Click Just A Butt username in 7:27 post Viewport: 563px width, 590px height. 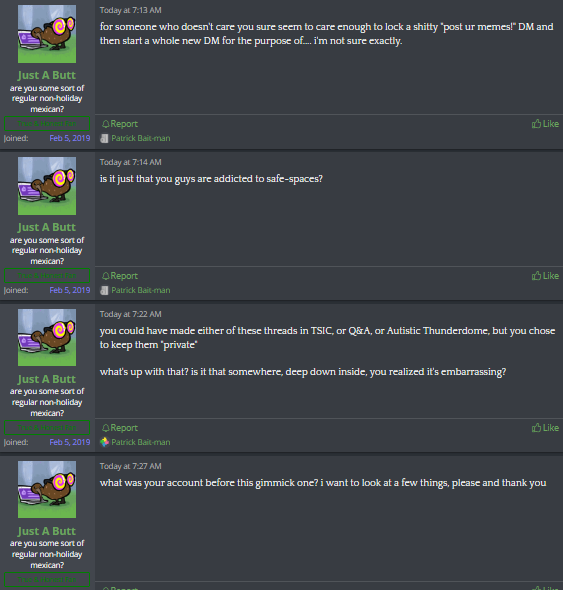[x=47, y=531]
